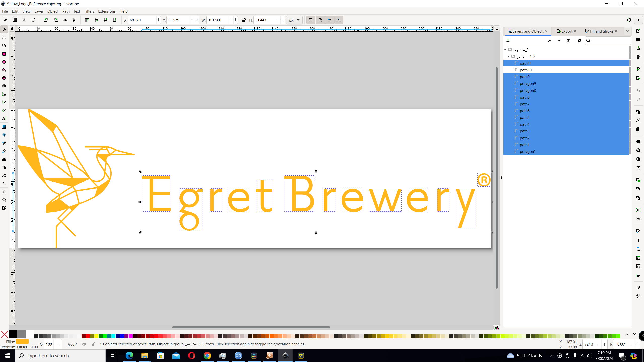Open the Object menu
The image size is (644, 362).
tap(53, 11)
